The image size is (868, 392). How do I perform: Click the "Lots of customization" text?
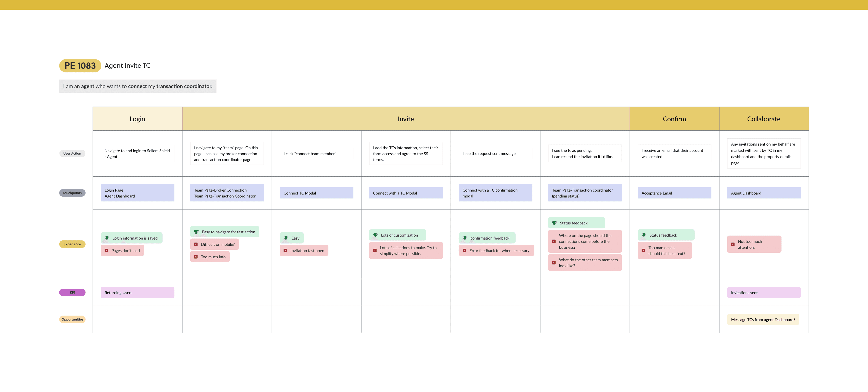coord(399,235)
